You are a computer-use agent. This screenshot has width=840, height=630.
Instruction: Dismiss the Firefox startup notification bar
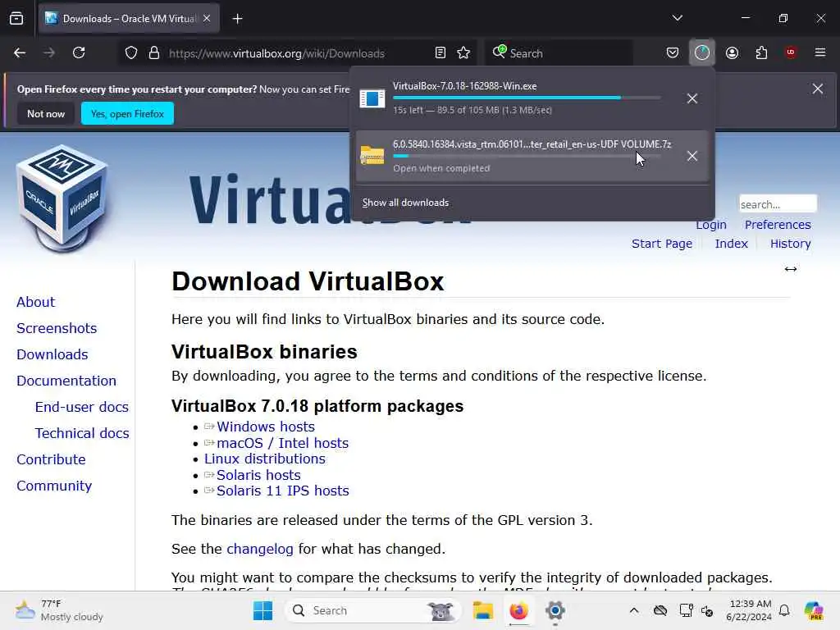tap(818, 89)
